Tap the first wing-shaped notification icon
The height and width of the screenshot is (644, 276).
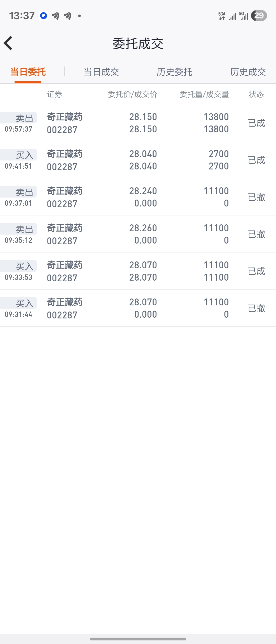point(55,16)
